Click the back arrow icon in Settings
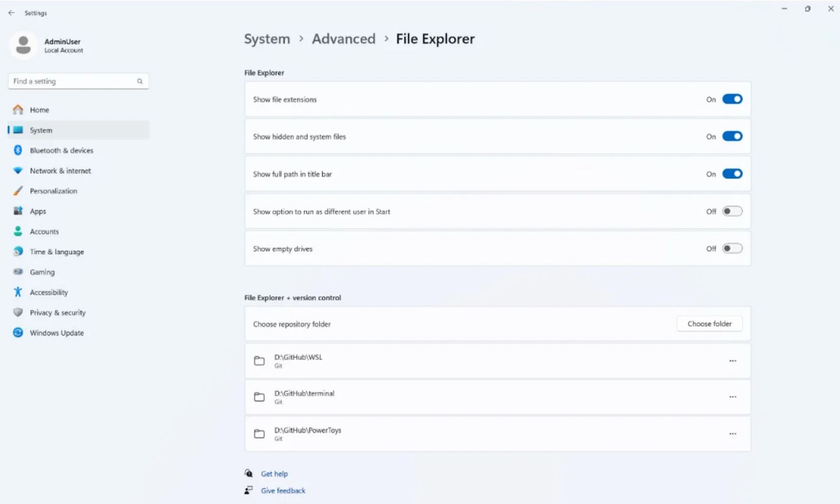Screen dimensions: 840x504 point(11,13)
